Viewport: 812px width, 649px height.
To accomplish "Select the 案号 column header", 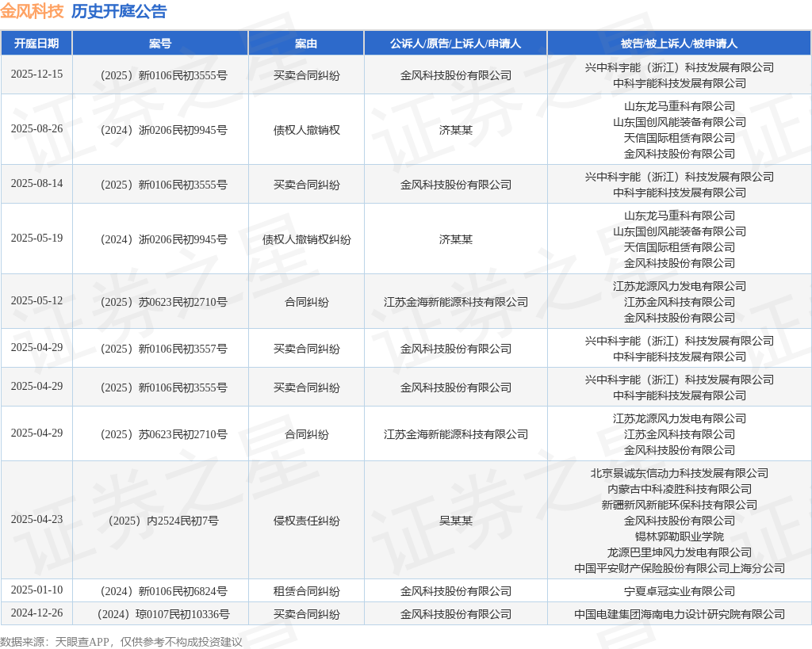I will click(160, 44).
